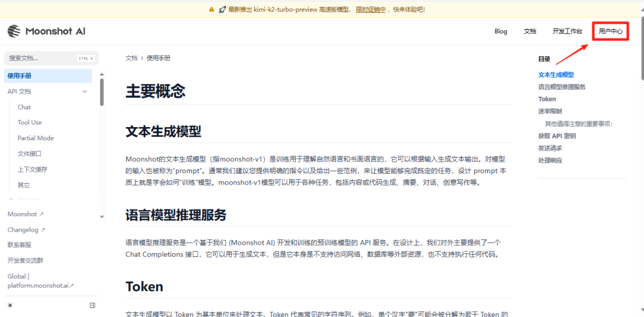Open the Changelog external link

[x=26, y=230]
